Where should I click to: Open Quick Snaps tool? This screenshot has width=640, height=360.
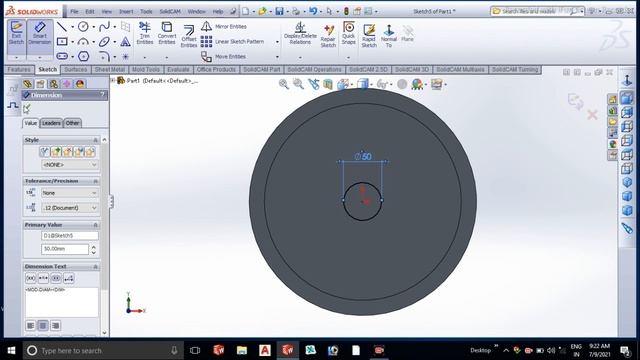click(349, 33)
